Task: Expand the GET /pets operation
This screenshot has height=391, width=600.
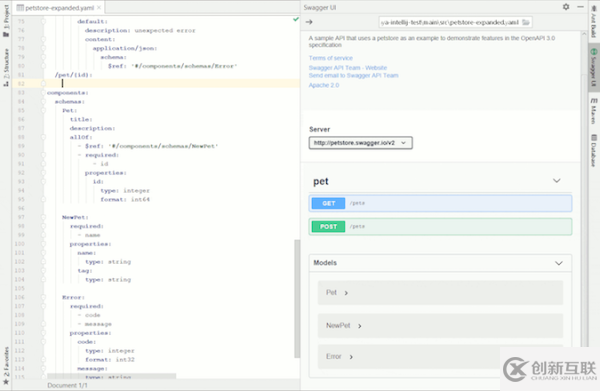Action: [440, 203]
